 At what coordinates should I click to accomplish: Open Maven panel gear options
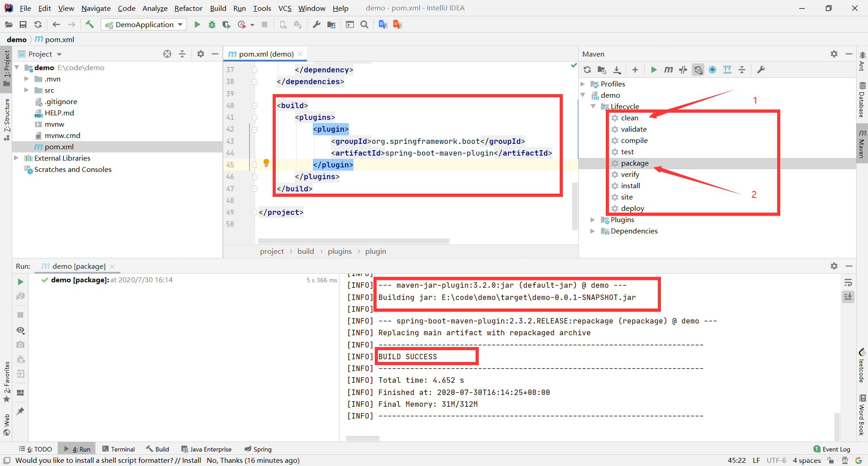click(x=834, y=54)
